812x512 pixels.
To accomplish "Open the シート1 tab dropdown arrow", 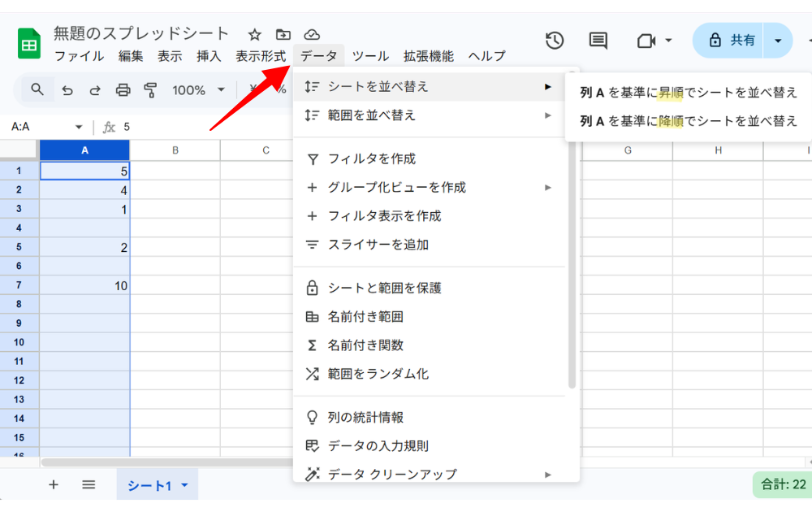I will 184,486.
